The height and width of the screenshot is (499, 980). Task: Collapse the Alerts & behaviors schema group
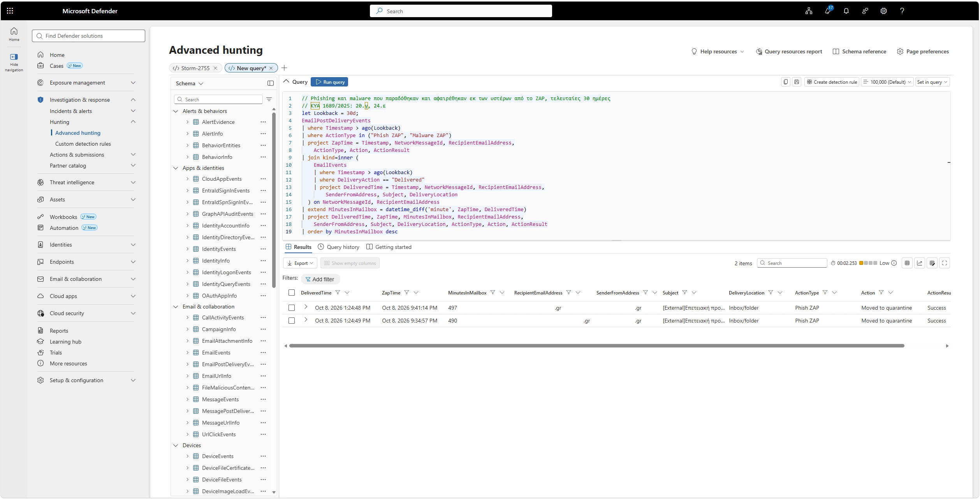[x=176, y=111]
